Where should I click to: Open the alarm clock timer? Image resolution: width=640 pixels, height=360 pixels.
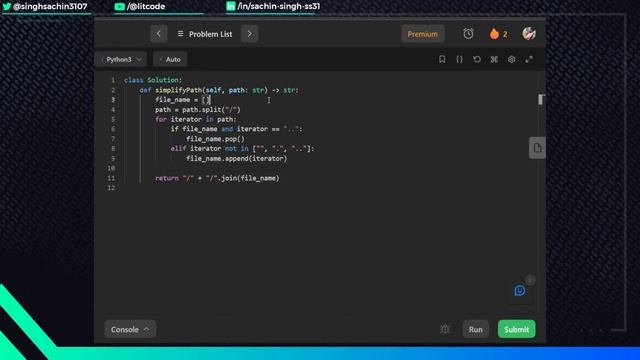[x=468, y=34]
